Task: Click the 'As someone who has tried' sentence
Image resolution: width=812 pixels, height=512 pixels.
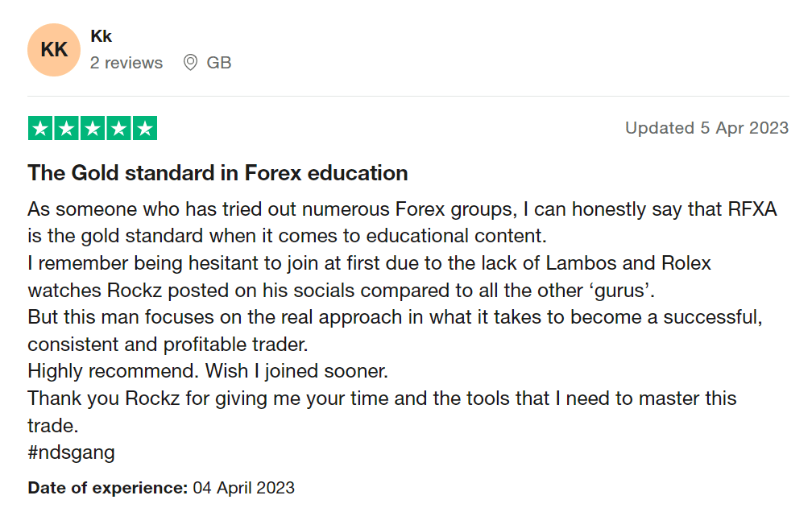Action: point(401,209)
